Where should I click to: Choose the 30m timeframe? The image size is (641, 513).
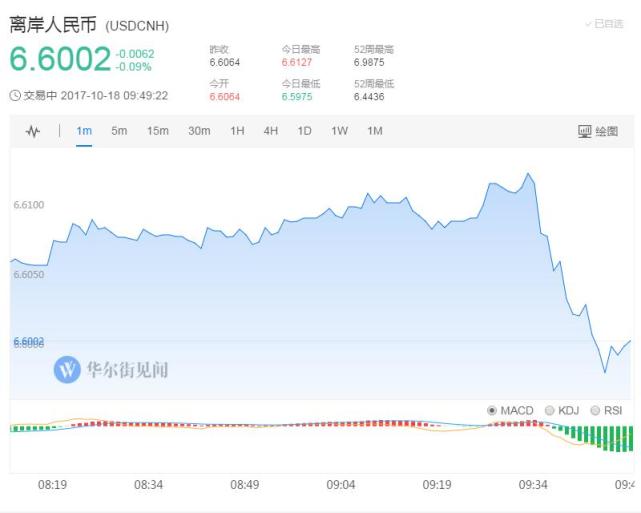(199, 131)
